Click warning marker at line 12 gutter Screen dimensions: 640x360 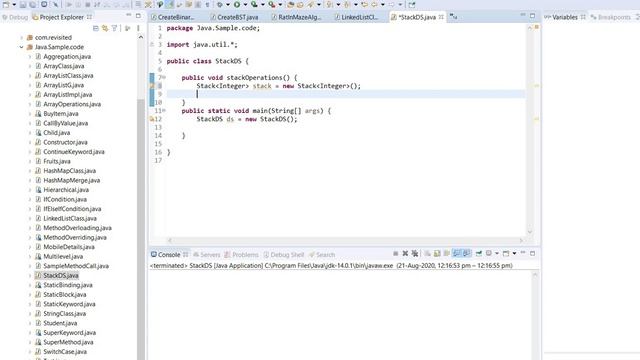(x=151, y=119)
